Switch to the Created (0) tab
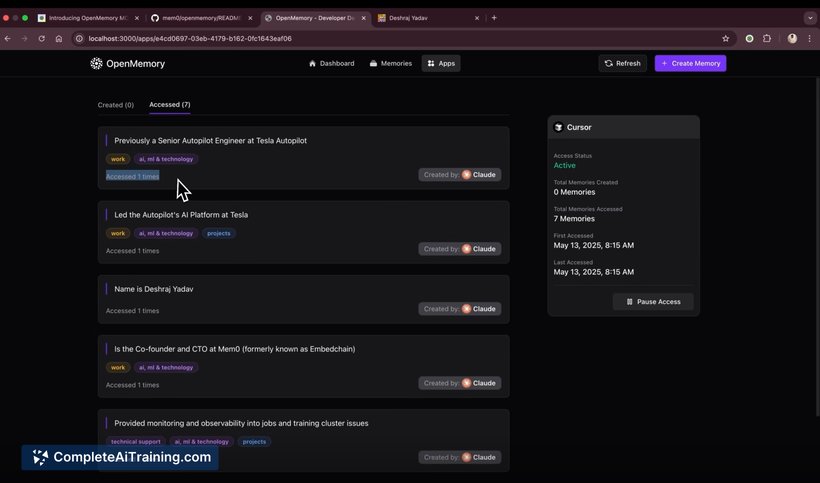Screen dimensions: 820x483 click(x=116, y=105)
